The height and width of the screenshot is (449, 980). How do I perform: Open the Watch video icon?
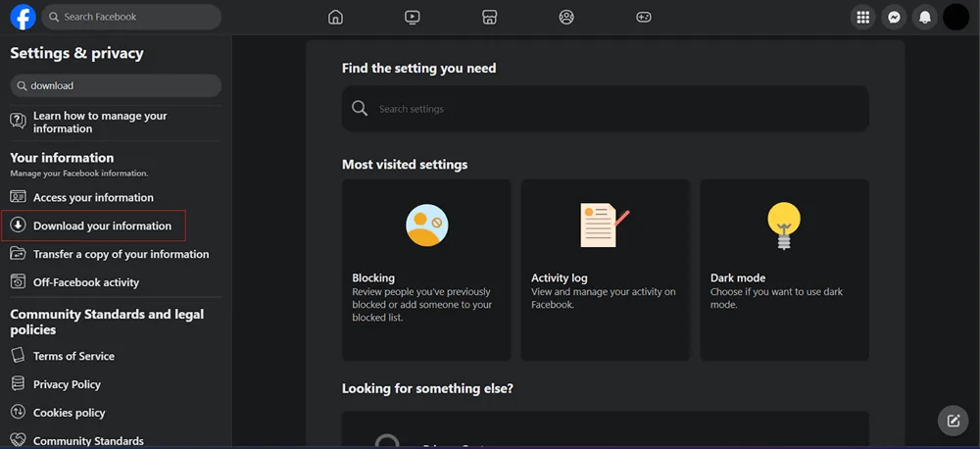413,17
